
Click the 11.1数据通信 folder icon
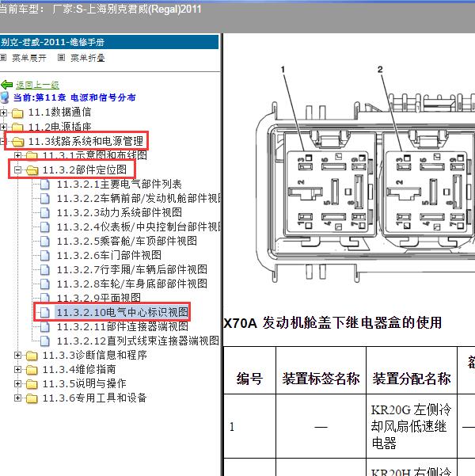(17, 113)
